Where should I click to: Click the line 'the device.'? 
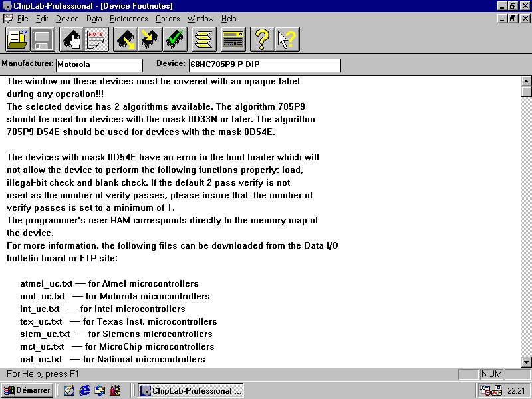[x=30, y=233]
